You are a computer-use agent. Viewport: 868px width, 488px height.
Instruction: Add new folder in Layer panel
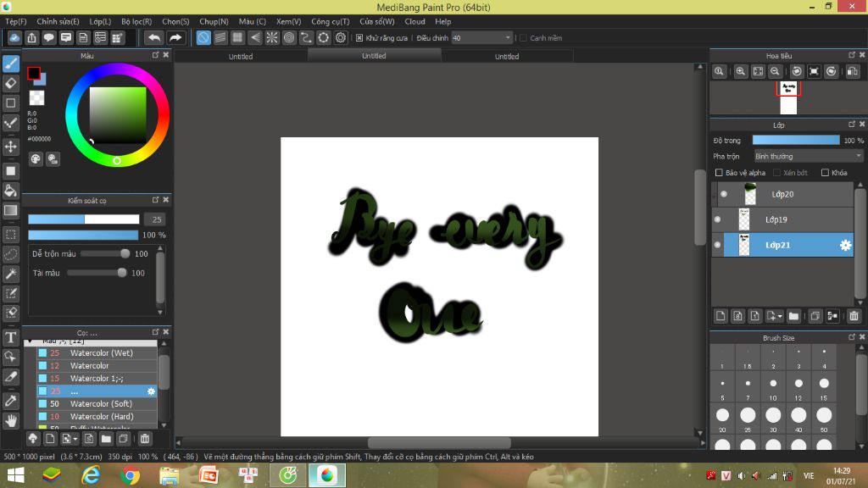coord(793,316)
